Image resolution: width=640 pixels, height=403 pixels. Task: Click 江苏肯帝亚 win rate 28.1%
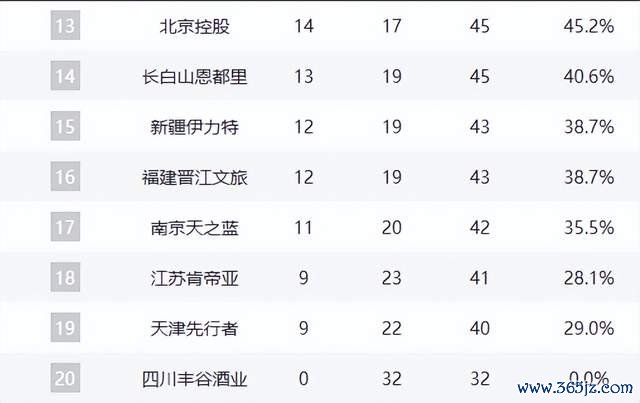(589, 278)
